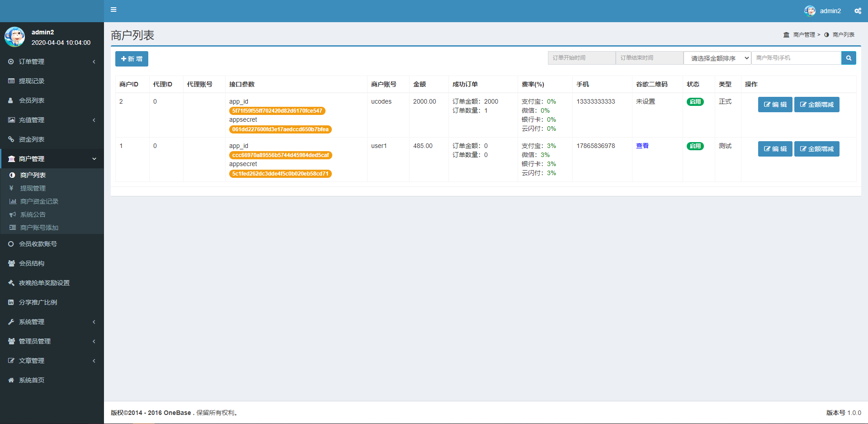Select 商户资金记录 submenu item

pos(39,201)
